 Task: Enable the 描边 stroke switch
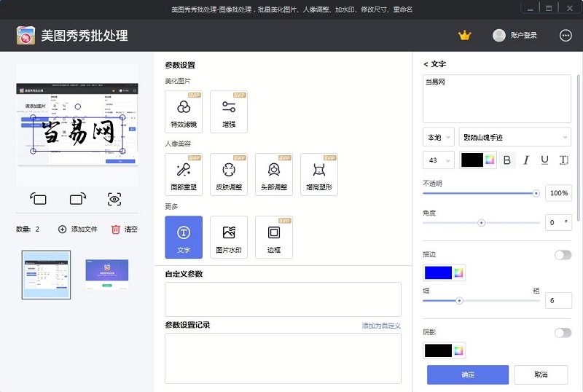(x=563, y=255)
